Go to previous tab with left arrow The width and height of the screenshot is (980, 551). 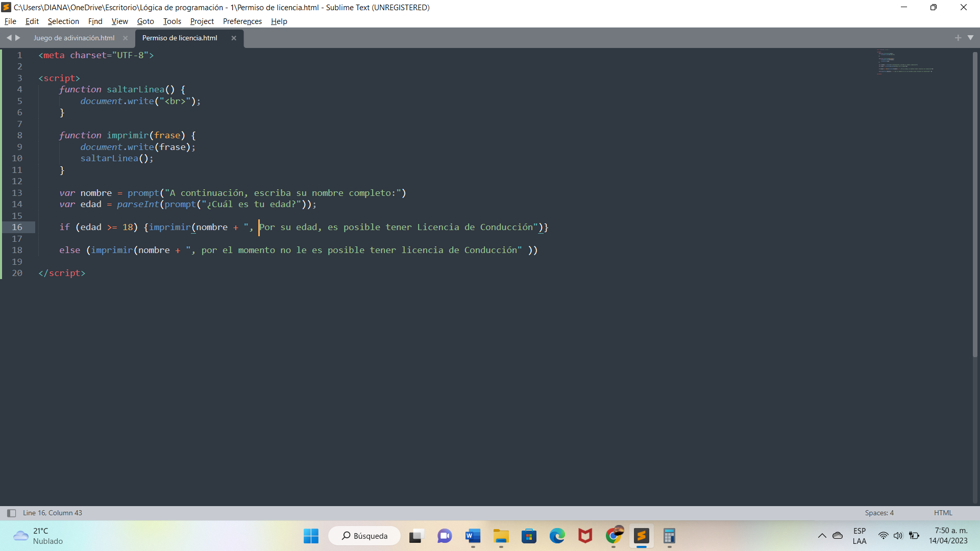point(9,38)
